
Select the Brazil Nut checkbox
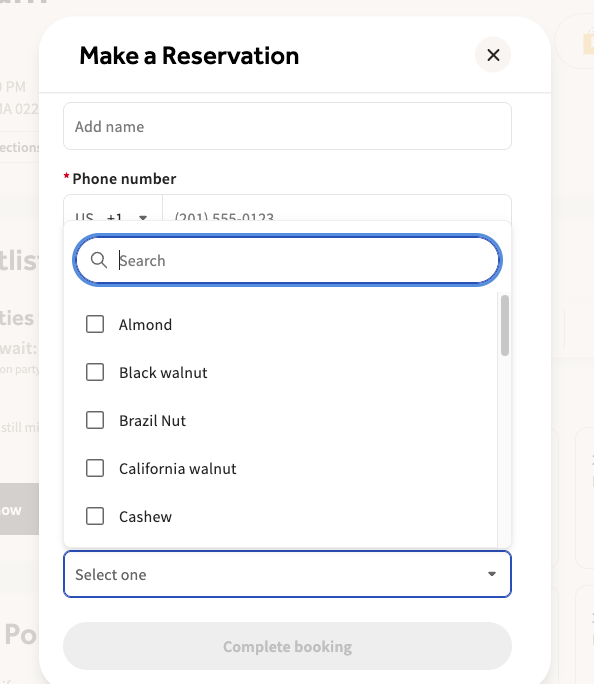pyautogui.click(x=95, y=421)
